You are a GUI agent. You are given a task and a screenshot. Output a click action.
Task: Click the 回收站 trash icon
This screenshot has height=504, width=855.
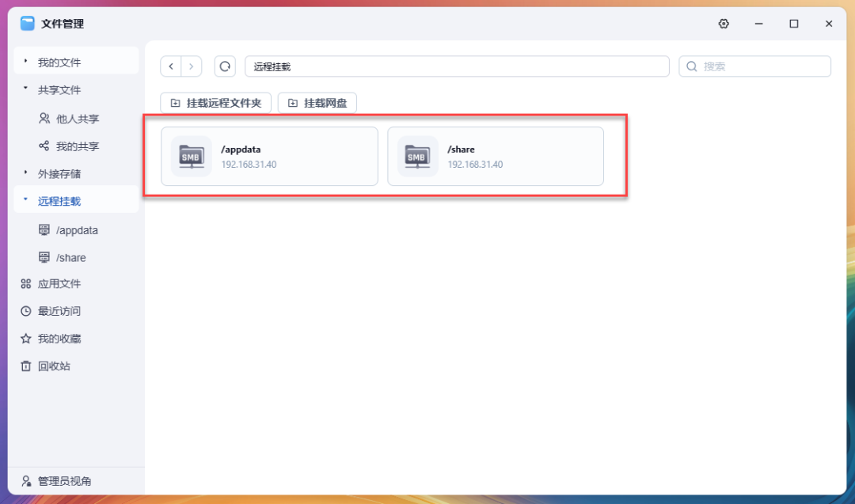click(25, 366)
